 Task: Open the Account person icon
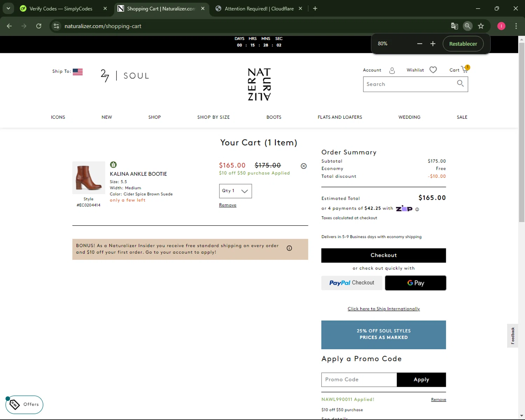coord(392,70)
